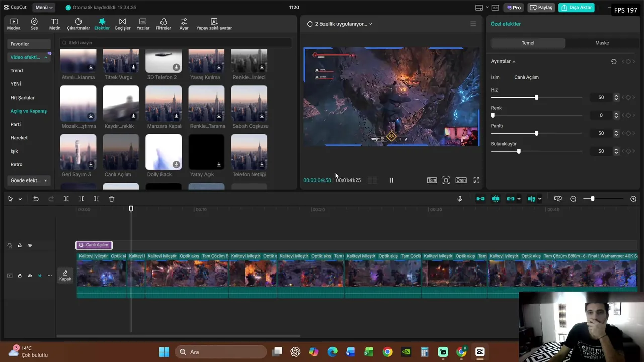Open the Yapay zekâ avatar panel
Image resolution: width=644 pixels, height=362 pixels.
pyautogui.click(x=214, y=24)
